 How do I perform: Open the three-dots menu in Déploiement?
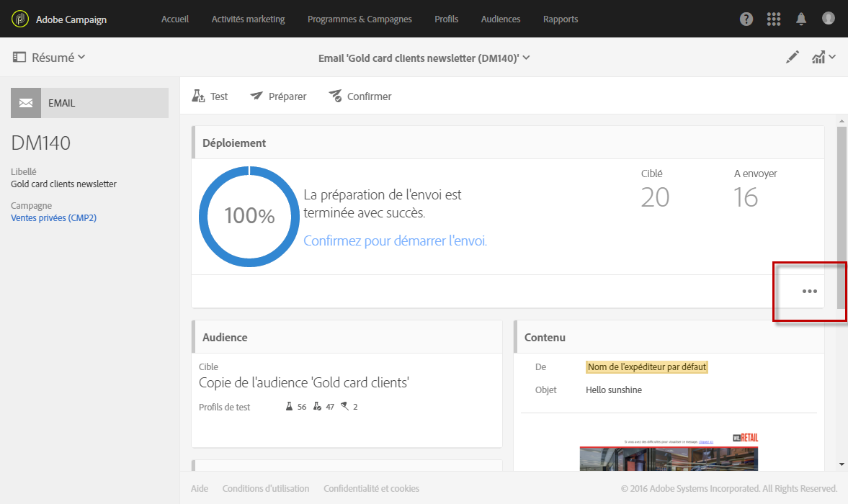point(810,292)
